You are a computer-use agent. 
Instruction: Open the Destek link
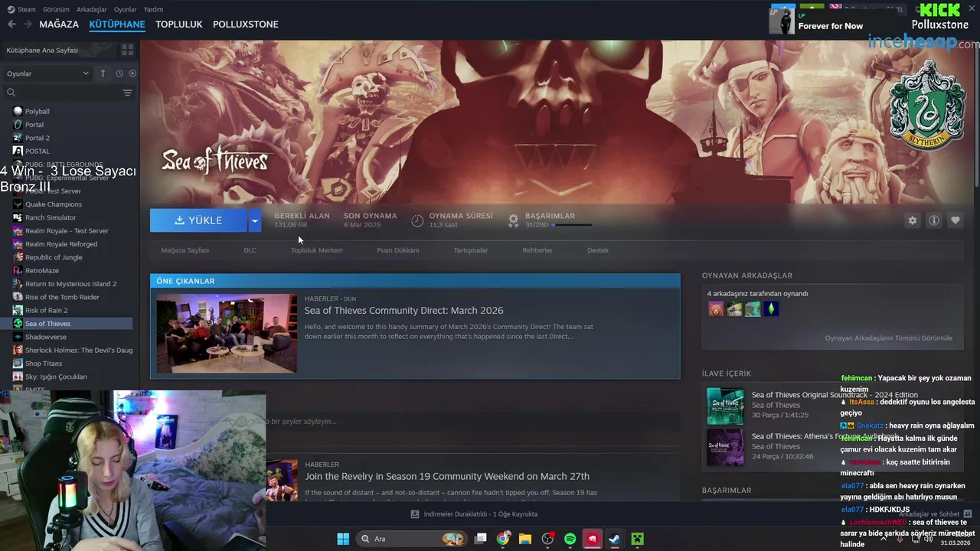[x=598, y=250]
